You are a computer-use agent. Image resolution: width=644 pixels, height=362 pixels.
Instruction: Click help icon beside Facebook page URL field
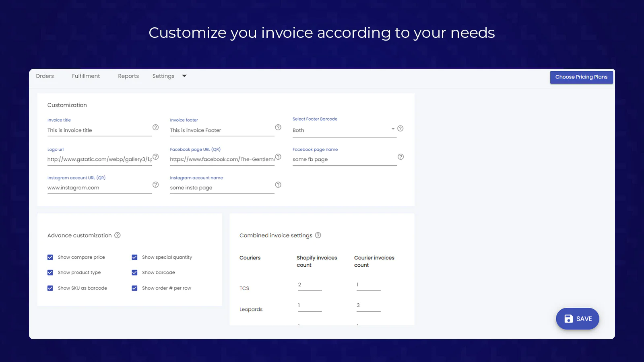pos(278,157)
